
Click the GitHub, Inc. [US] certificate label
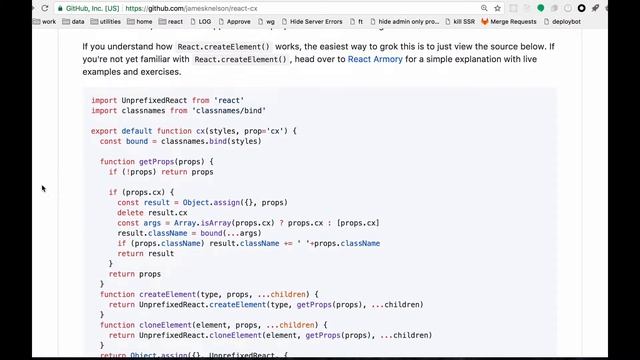coord(92,8)
